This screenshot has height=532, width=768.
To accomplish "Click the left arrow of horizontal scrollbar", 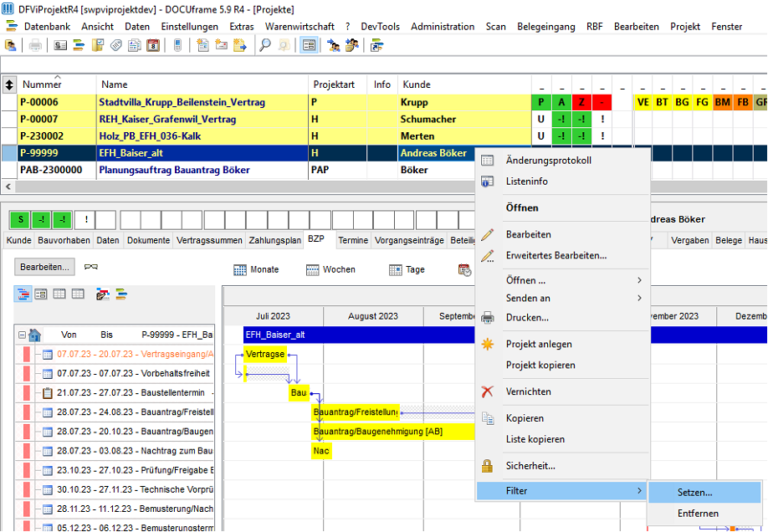I will [8, 187].
